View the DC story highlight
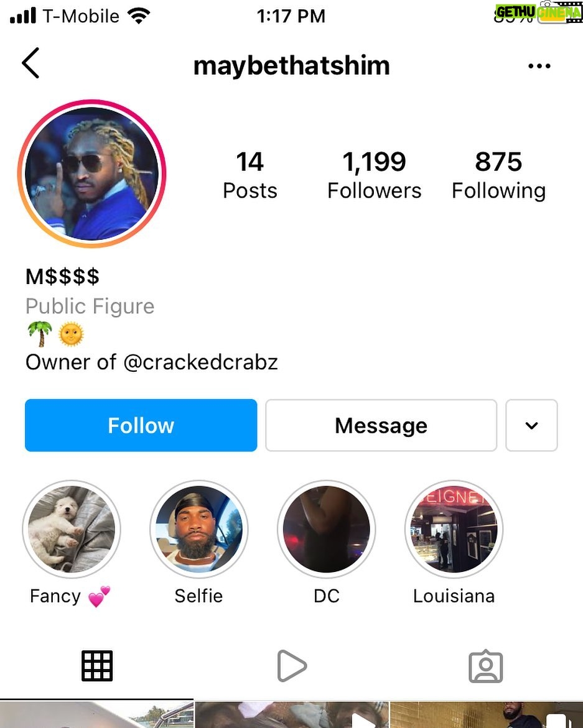This screenshot has width=583, height=728. 327,529
